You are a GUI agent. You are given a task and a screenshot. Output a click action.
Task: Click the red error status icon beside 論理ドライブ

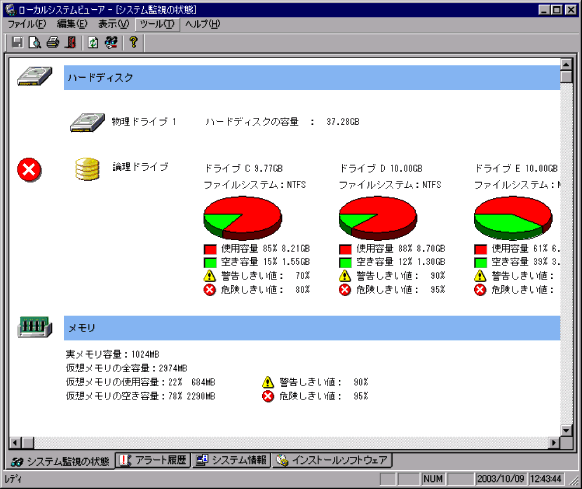coord(29,170)
